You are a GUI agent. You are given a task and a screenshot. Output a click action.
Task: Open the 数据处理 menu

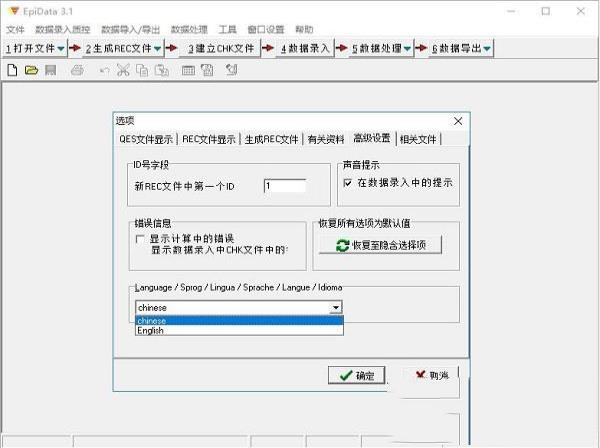click(x=189, y=29)
